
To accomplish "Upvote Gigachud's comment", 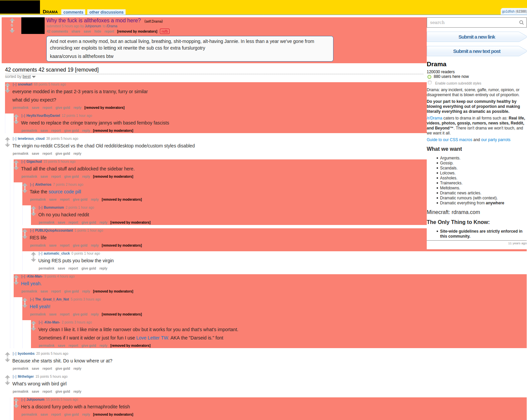I will [x=16, y=162].
